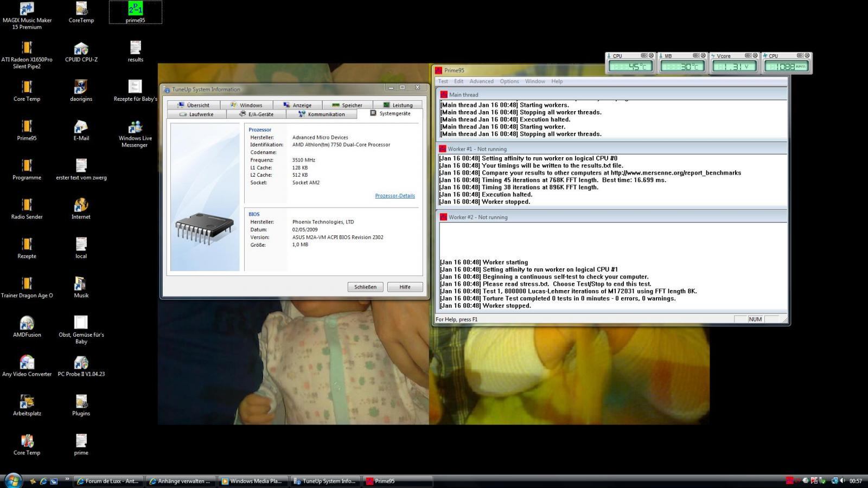This screenshot has height=488, width=868.
Task: Close the Vcore voltage widget
Action: click(x=755, y=55)
